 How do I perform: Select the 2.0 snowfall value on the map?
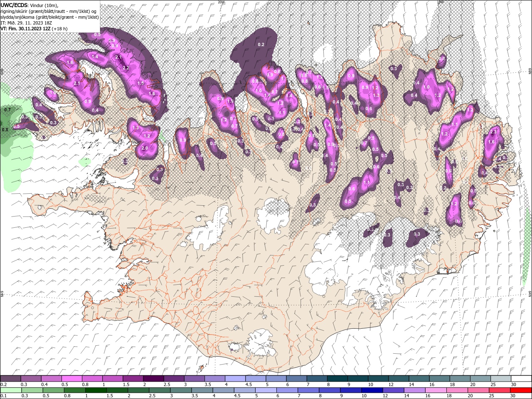point(145,148)
